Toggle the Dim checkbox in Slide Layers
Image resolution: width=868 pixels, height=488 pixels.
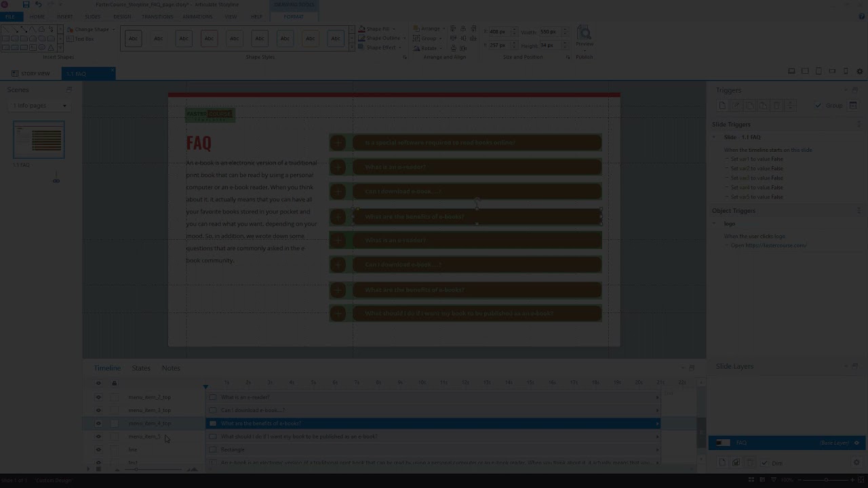pyautogui.click(x=764, y=463)
